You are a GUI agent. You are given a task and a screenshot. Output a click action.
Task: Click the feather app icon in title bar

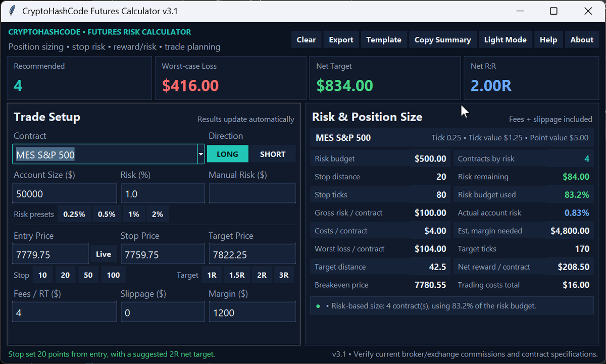tap(12, 11)
